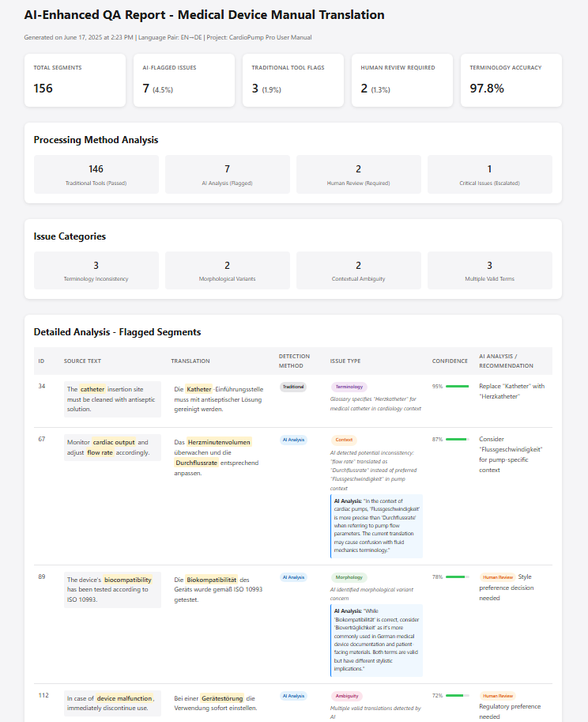Click highlighted term 'Durchflussrate'

click(x=197, y=463)
